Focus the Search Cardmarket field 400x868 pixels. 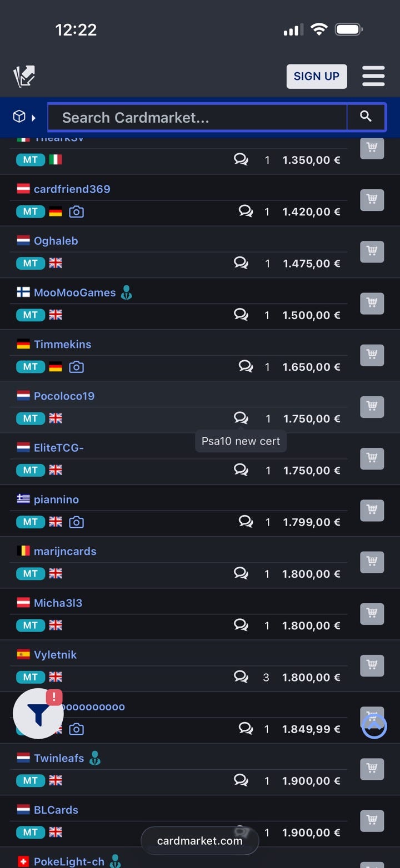pyautogui.click(x=197, y=117)
